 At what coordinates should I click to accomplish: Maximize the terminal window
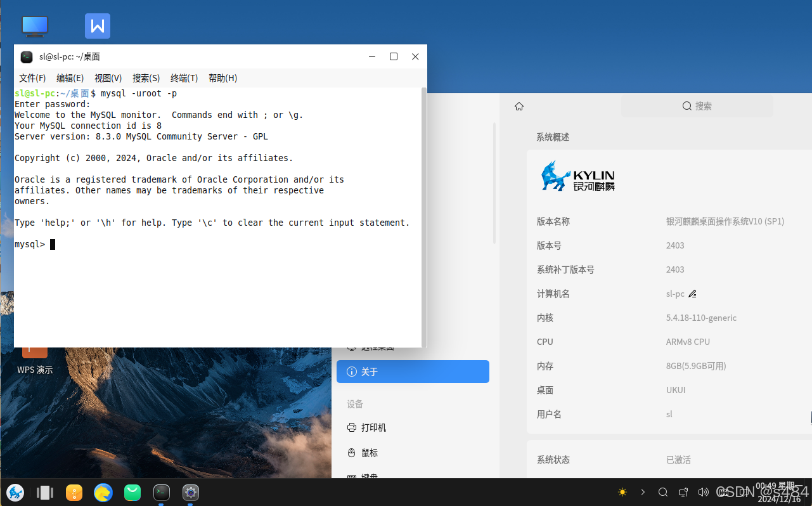point(394,56)
